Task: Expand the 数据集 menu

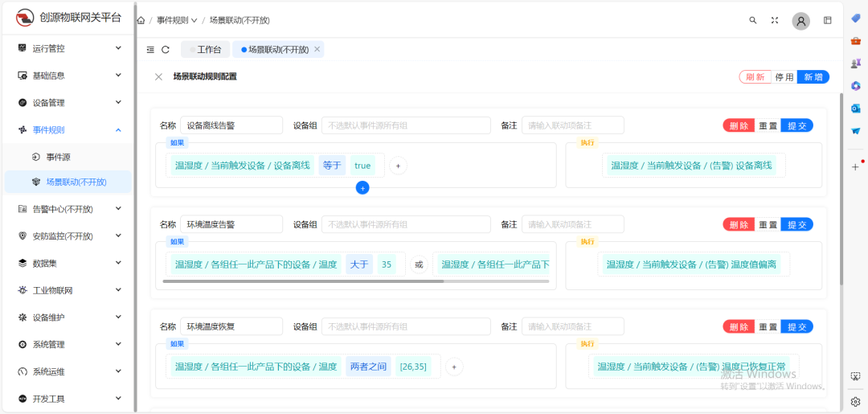Action: [x=68, y=263]
